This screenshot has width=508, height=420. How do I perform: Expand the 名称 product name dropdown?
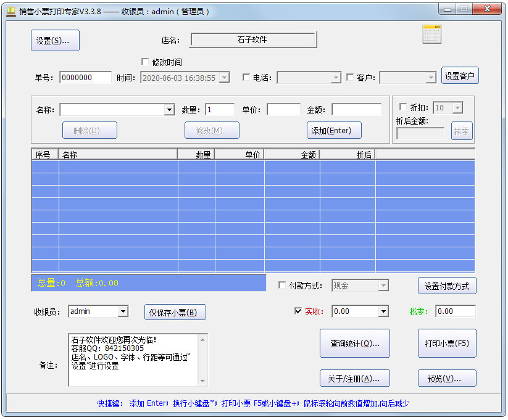pos(169,110)
